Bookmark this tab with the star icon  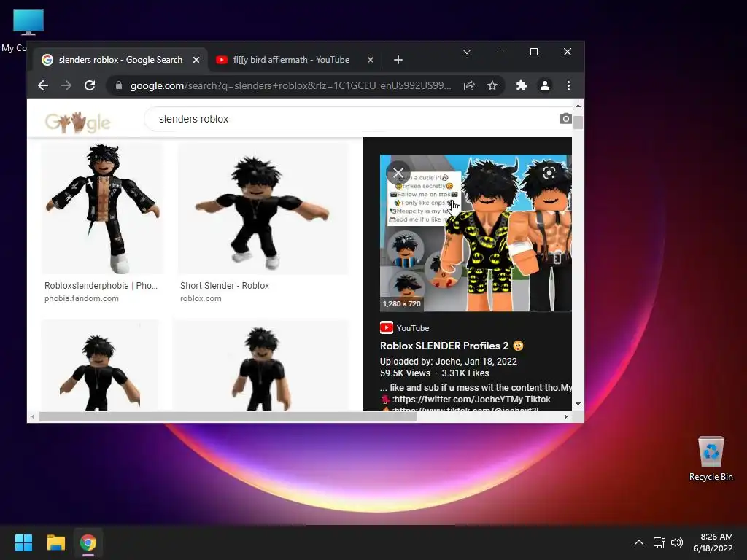point(492,85)
